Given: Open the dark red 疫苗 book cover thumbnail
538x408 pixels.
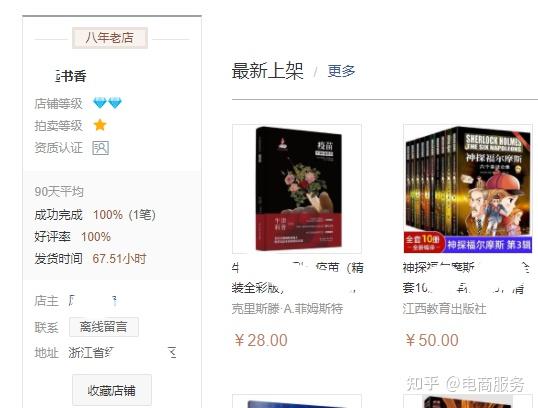Looking at the screenshot, I should [x=297, y=189].
